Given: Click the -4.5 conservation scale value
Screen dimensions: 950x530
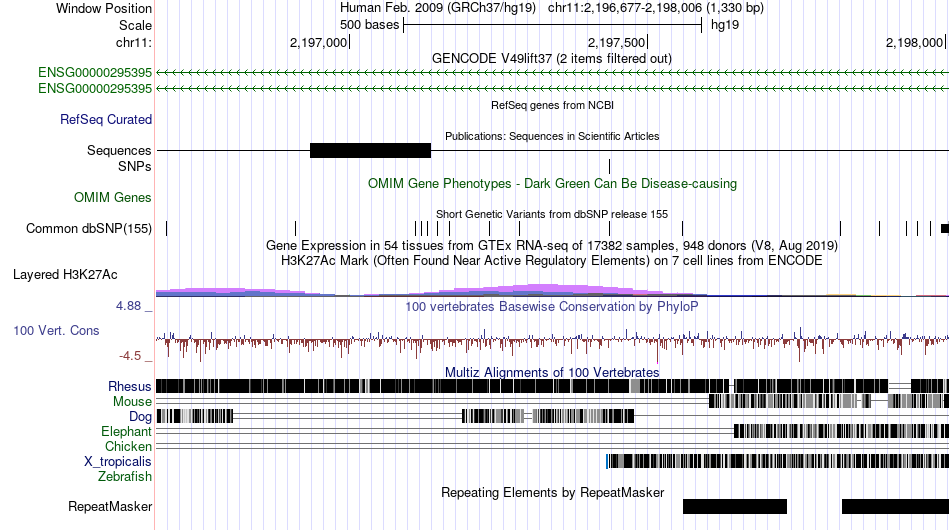Looking at the screenshot, I should click(130, 356).
